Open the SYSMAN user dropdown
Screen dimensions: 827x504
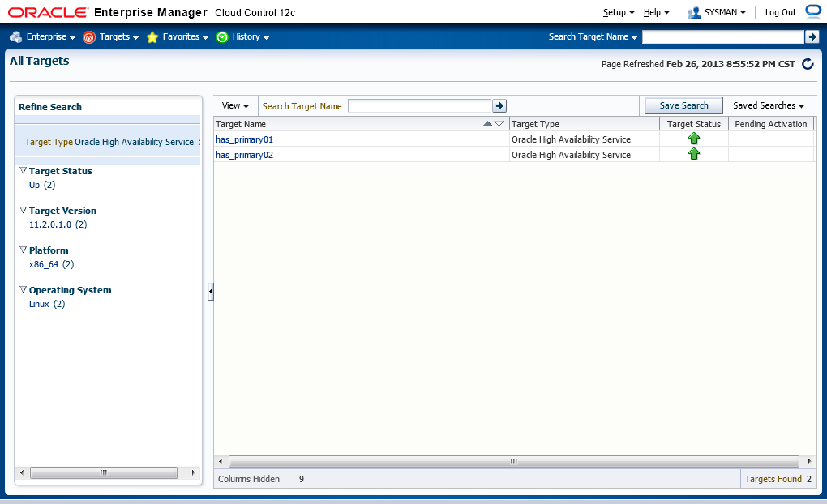tap(725, 13)
